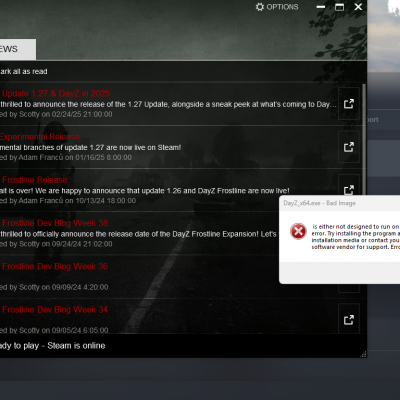This screenshot has width=400, height=400.
Task: Click the launcher resize grip corner
Action: [363, 354]
